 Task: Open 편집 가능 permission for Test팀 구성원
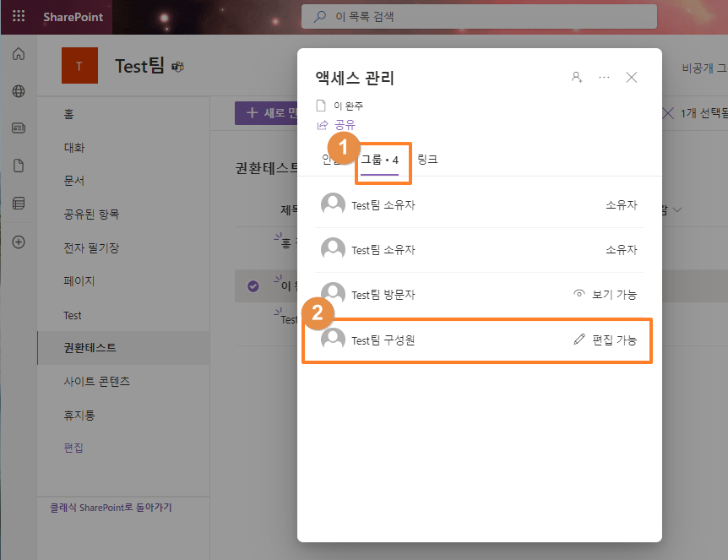pos(606,340)
